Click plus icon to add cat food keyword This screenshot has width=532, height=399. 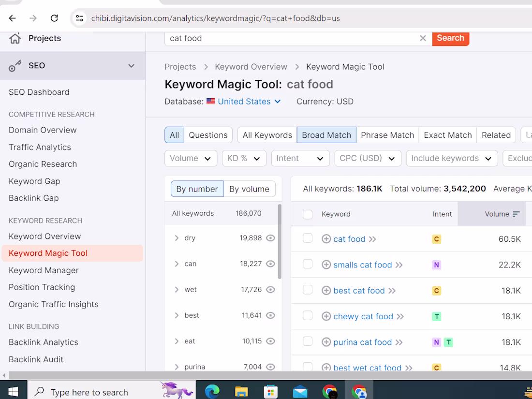[x=326, y=239]
